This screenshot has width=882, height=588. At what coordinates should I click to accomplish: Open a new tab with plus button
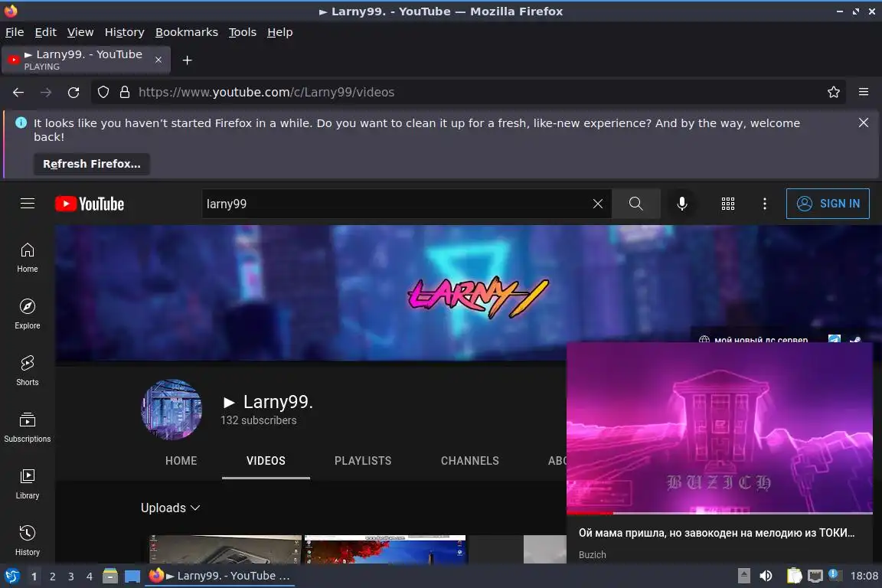[188, 60]
